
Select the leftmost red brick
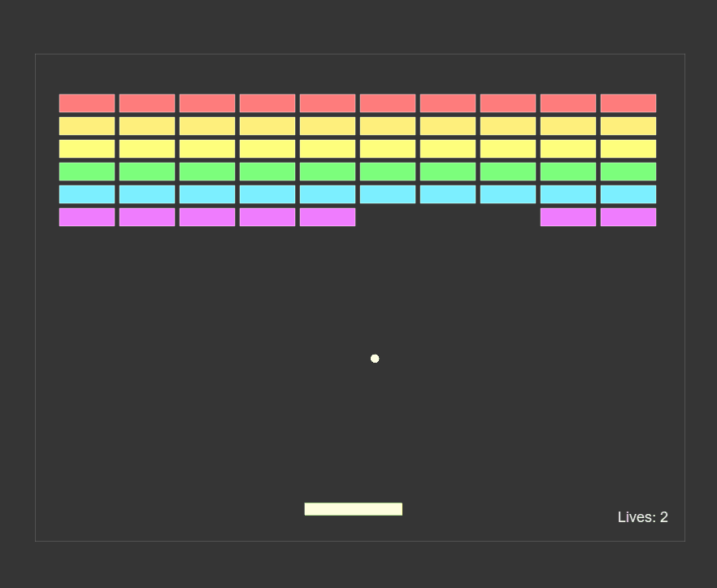(x=87, y=103)
